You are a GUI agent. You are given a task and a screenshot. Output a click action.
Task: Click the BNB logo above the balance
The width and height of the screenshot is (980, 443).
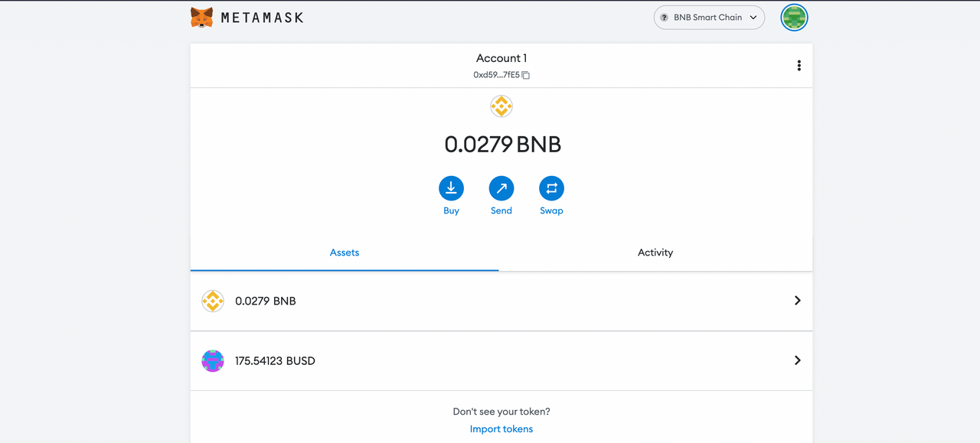(x=501, y=106)
